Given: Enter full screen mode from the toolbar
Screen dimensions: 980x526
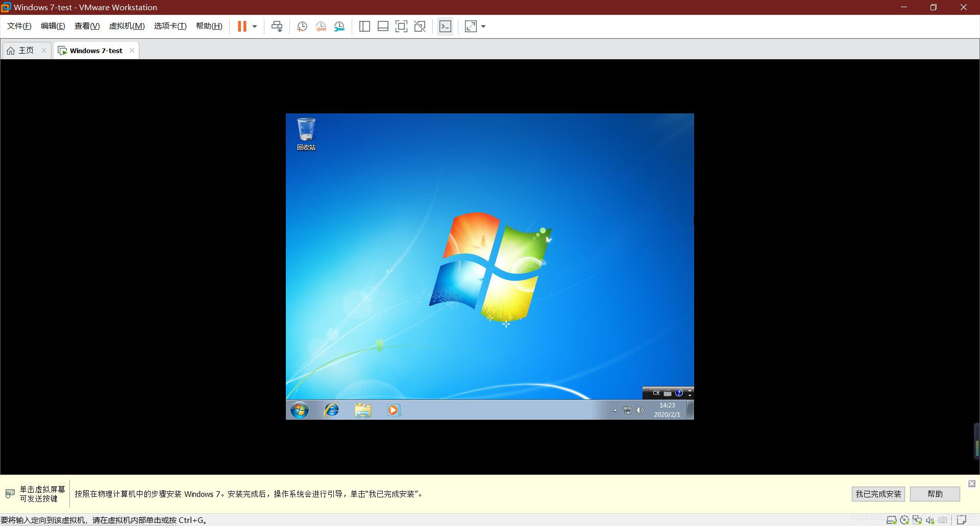Looking at the screenshot, I should coord(401,27).
